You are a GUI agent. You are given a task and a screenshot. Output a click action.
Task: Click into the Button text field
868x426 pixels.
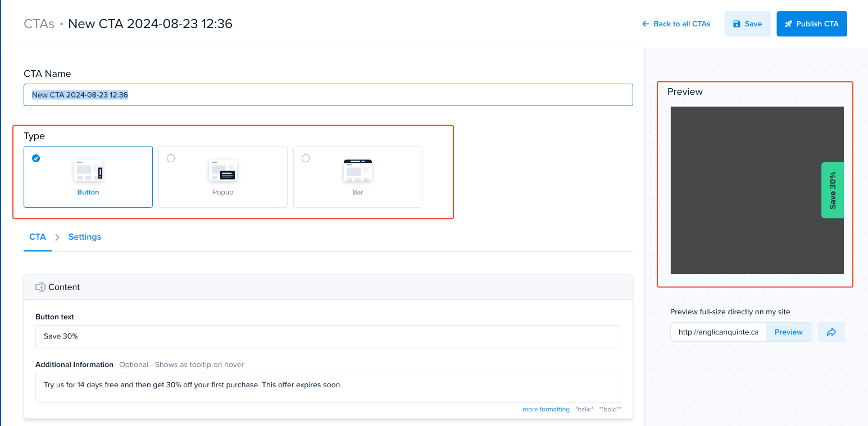tap(328, 336)
